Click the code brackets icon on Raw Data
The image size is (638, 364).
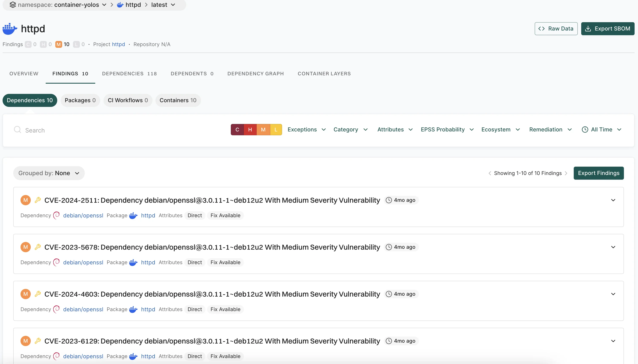[541, 29]
